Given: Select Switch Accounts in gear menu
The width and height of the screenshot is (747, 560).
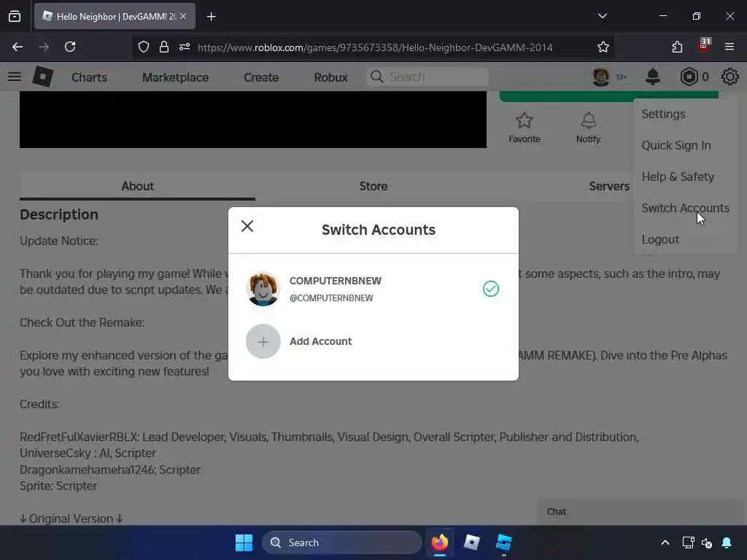Looking at the screenshot, I should click(685, 208).
